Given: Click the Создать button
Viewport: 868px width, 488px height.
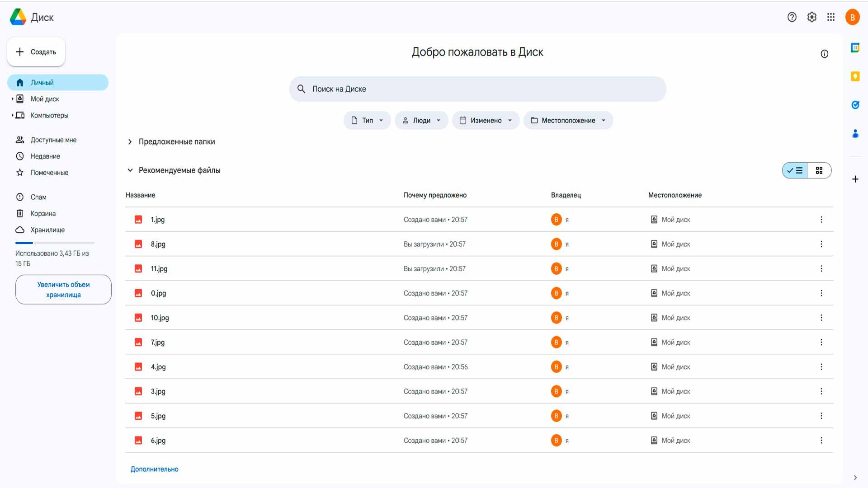Looking at the screenshot, I should pos(36,52).
